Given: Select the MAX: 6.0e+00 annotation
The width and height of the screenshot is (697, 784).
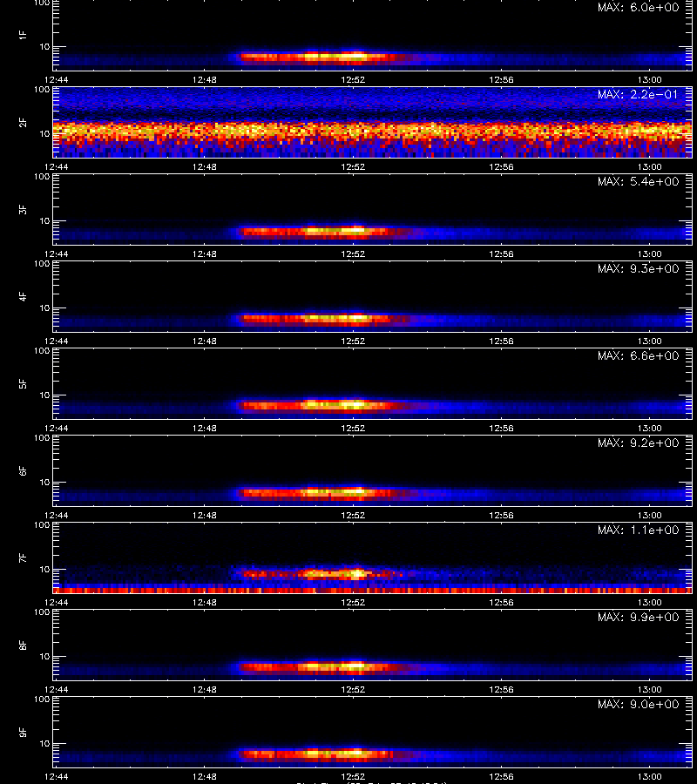Looking at the screenshot, I should coord(638,8).
